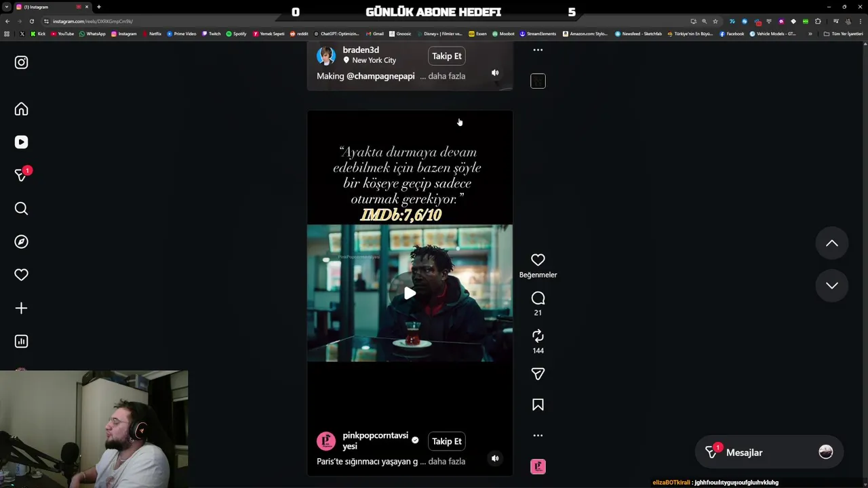This screenshot has height=488, width=868.
Task: Open pinkpopcorntavsiyesi avatar
Action: coord(326,441)
